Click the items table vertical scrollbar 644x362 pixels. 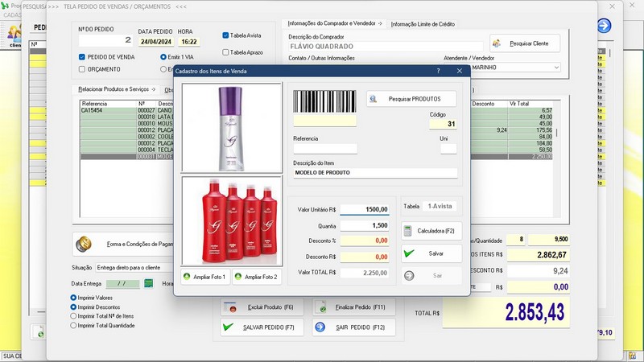pos(557,158)
